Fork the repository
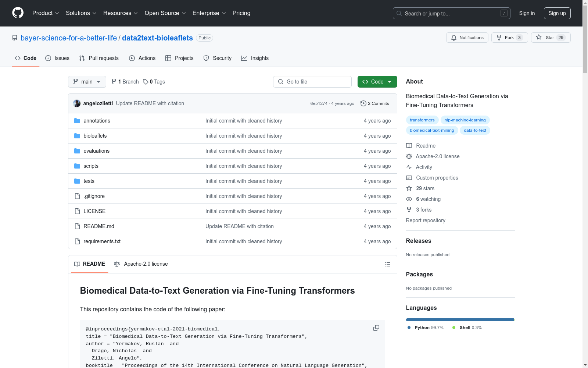This screenshot has height=368, width=588. pos(509,38)
